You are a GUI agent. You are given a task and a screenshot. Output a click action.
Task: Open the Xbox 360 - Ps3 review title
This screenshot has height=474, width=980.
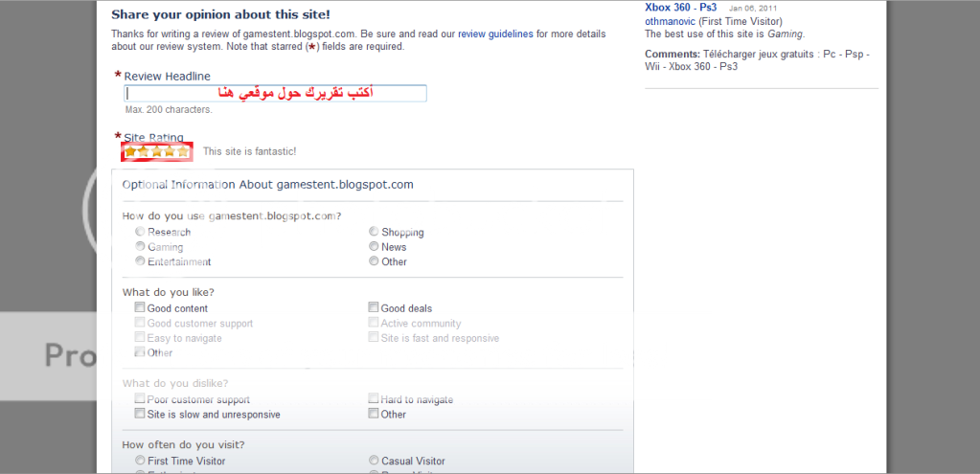tap(680, 8)
